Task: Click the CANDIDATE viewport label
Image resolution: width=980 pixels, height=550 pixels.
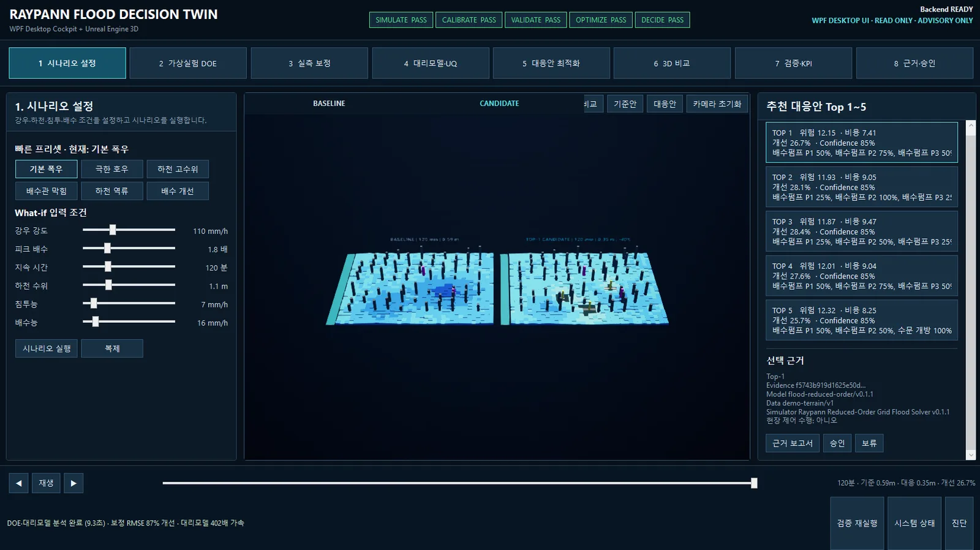Action: pos(499,104)
